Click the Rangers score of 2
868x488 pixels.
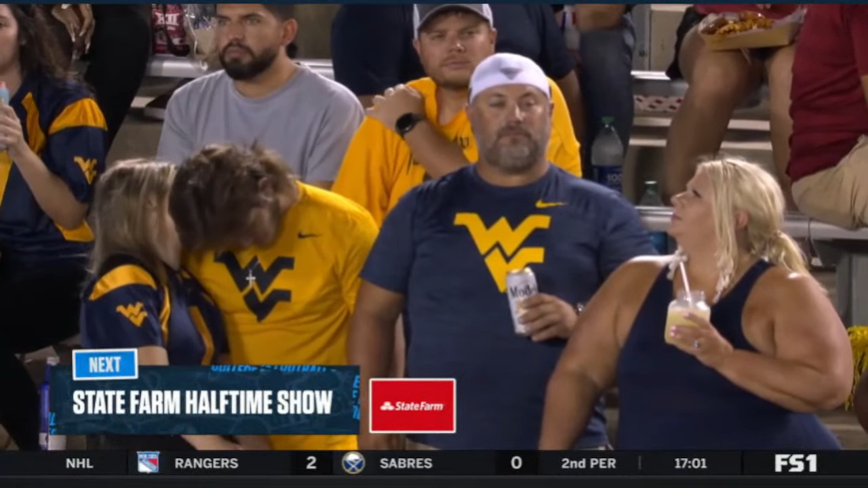[311, 463]
